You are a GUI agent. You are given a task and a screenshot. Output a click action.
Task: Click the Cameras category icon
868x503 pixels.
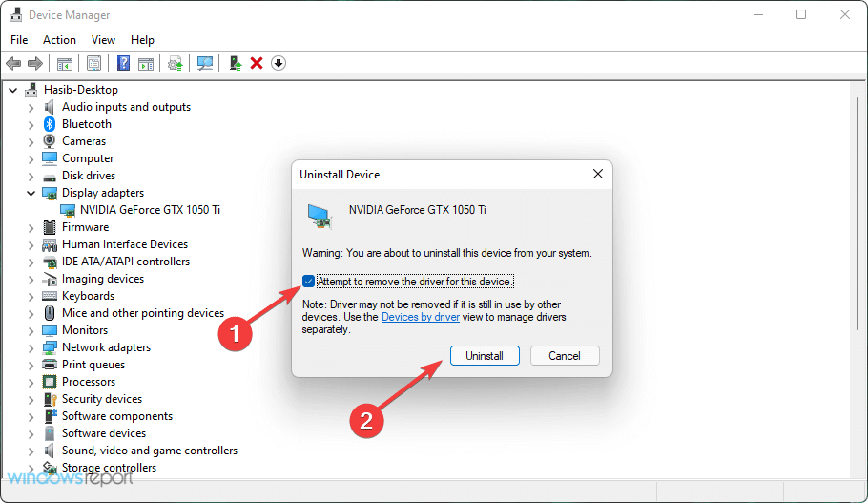50,141
